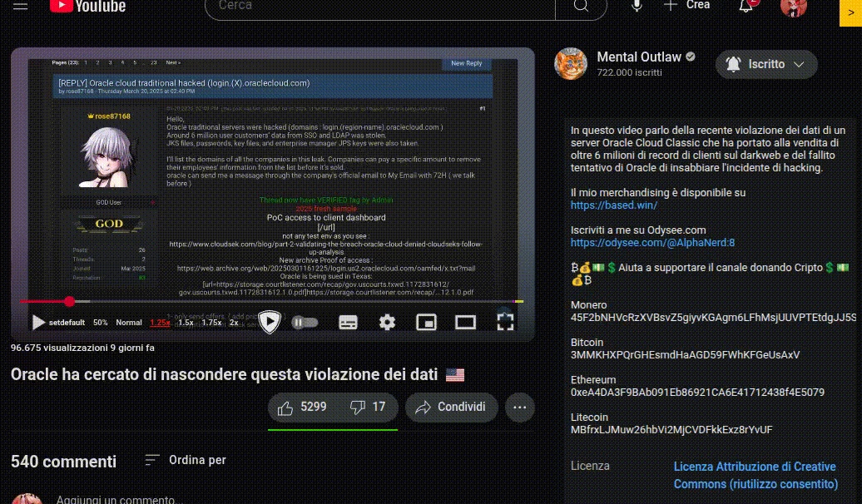Click the Ethereum address text

697,392
